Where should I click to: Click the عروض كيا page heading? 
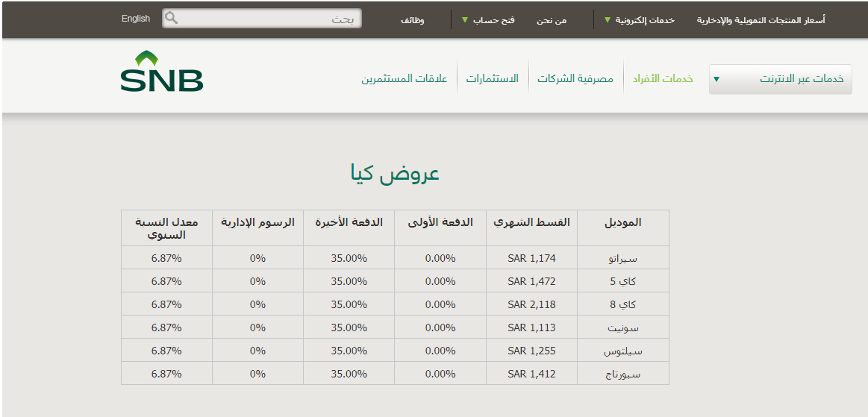point(395,173)
